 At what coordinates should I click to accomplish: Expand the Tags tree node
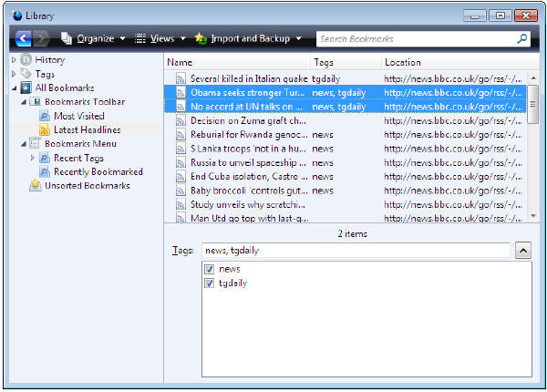click(14, 74)
